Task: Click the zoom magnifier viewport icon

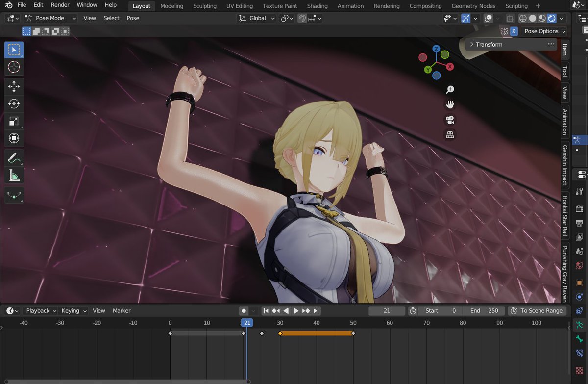Action: [x=450, y=89]
